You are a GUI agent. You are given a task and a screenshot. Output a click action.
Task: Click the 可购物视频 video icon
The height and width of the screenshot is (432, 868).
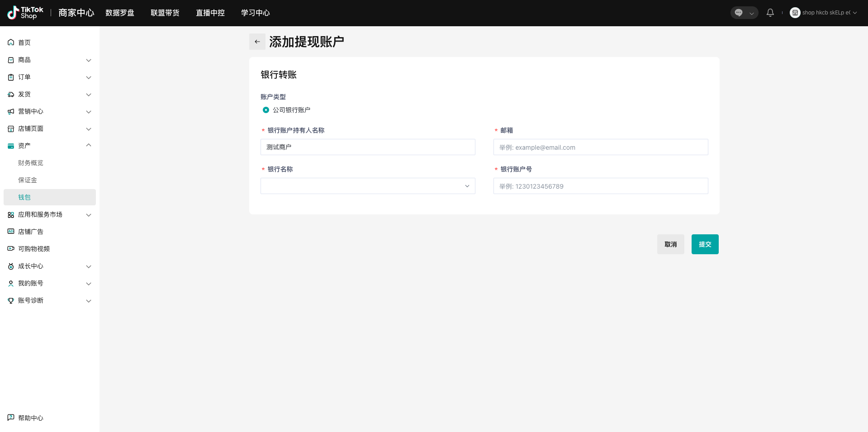pyautogui.click(x=11, y=249)
